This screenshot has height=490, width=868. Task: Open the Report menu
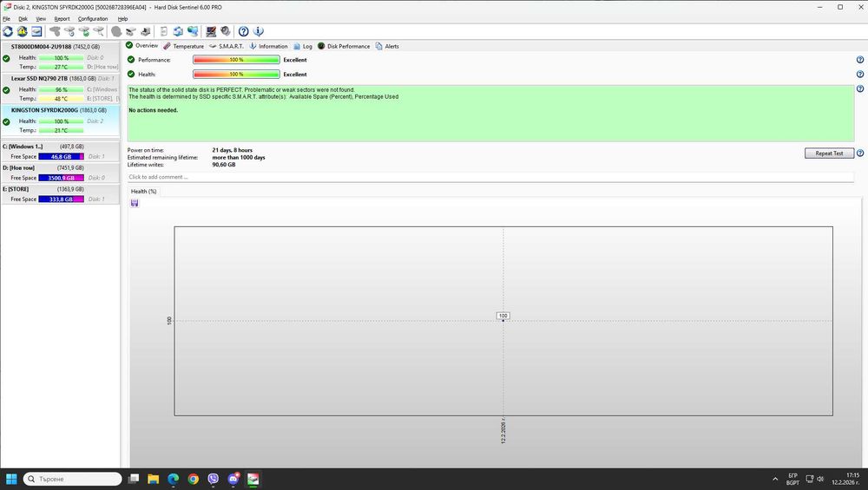click(x=62, y=19)
